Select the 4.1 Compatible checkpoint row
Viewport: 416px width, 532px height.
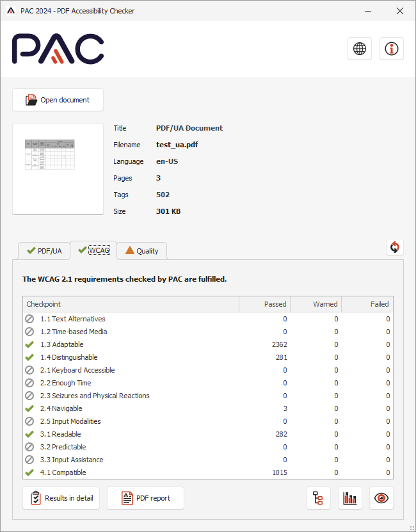click(128, 472)
